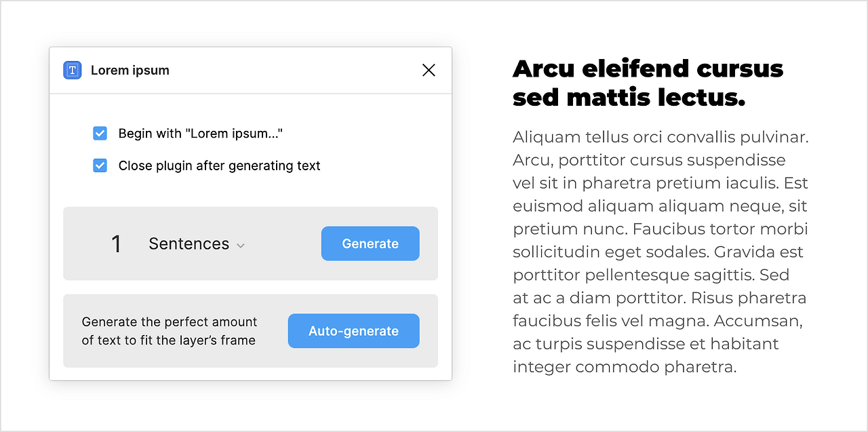Click the rounded icon beside plugin title

72,70
